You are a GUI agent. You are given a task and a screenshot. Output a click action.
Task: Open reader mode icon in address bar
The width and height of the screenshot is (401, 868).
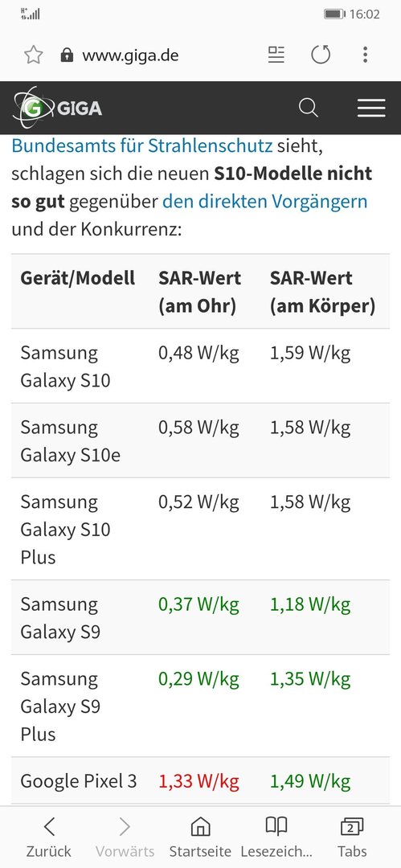pos(276,55)
